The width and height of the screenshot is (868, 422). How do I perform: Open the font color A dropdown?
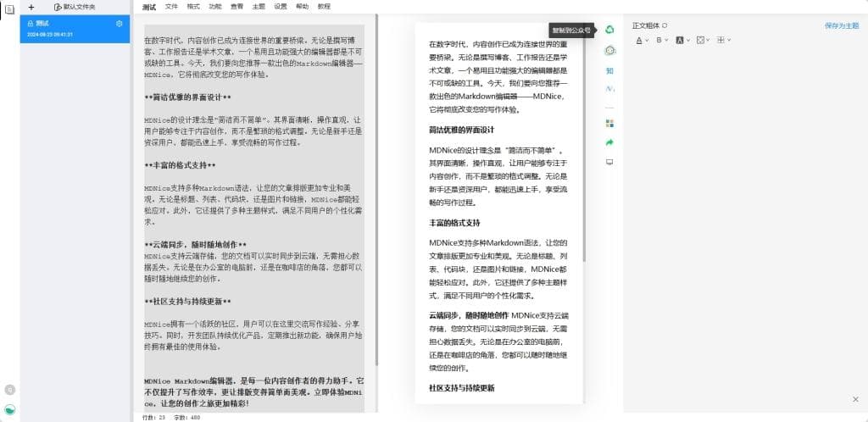[x=643, y=40]
